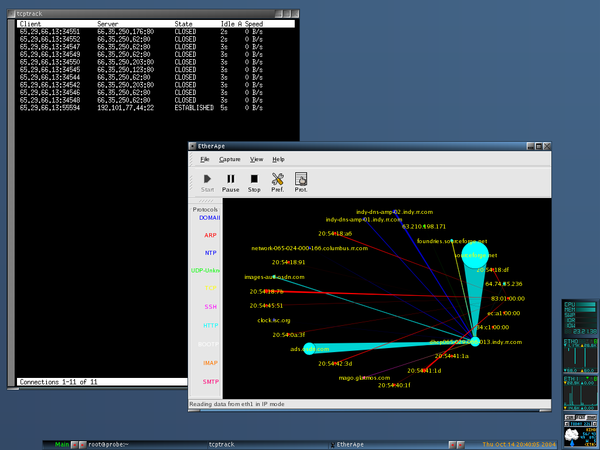Open the File menu in EtherApe
The image size is (600, 450).
205,159
